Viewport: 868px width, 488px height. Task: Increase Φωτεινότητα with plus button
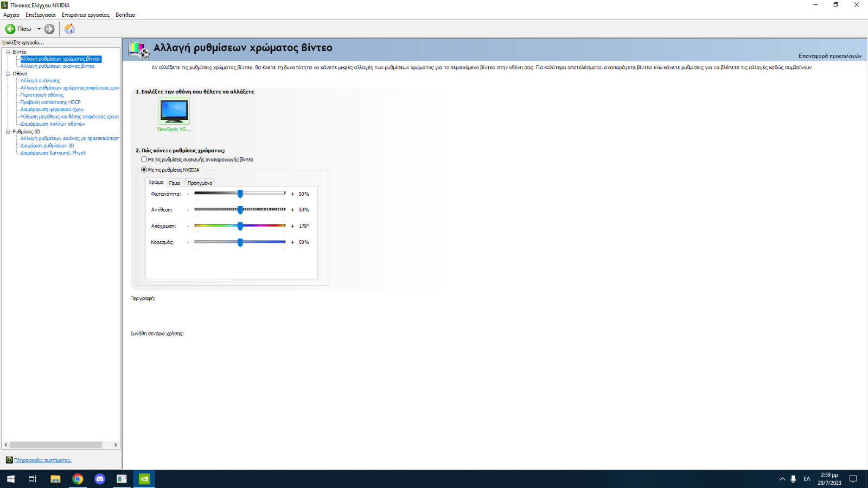click(292, 194)
